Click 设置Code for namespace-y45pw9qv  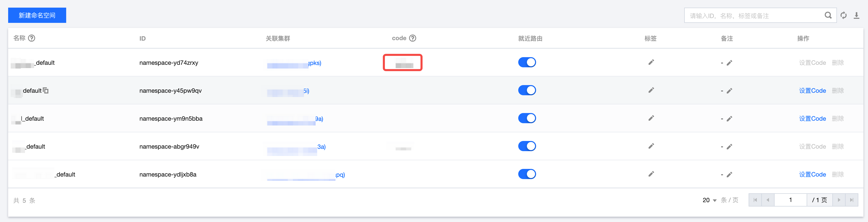coord(812,91)
